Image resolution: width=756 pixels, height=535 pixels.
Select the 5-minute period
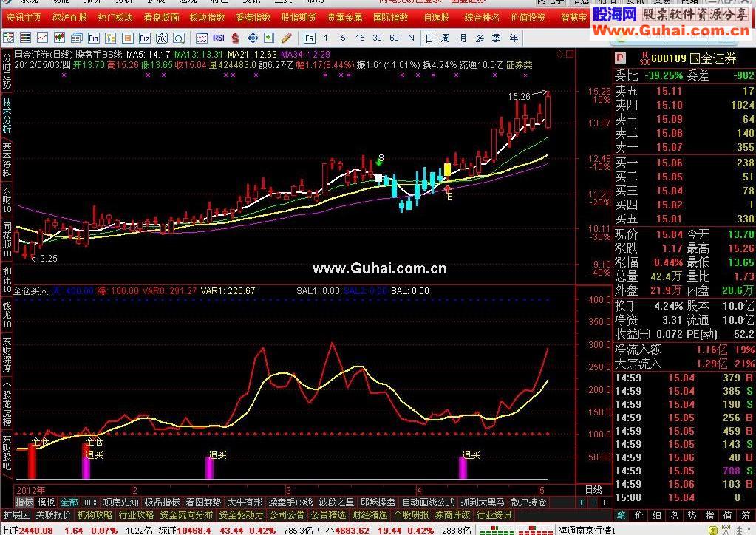coord(343,38)
